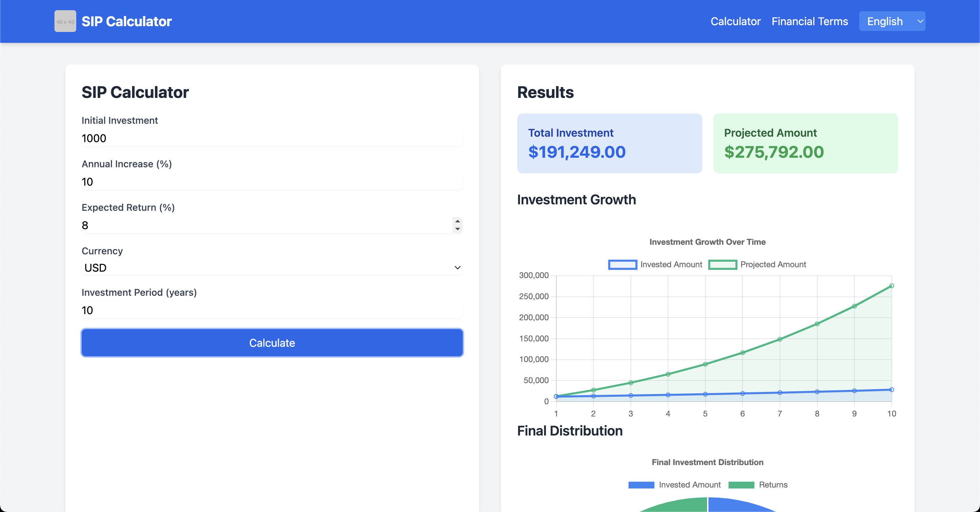Open the English language dropdown
Viewport: 980px width, 512px height.
892,21
